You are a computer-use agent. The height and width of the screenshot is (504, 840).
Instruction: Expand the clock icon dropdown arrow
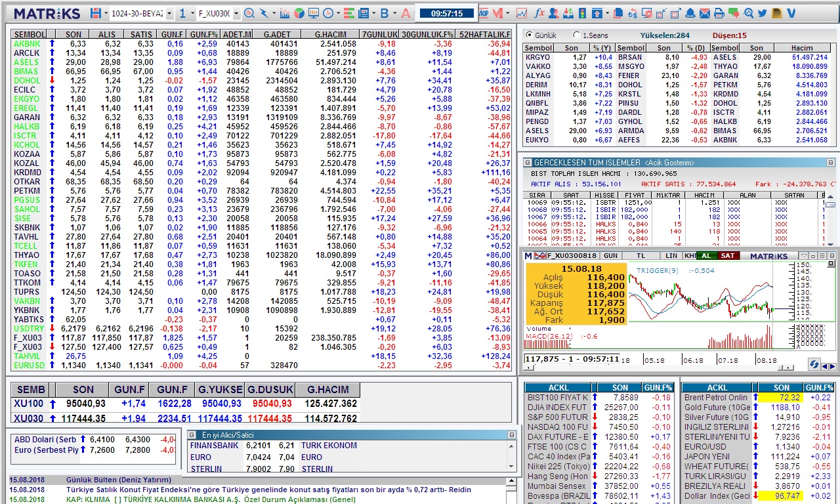[x=338, y=13]
